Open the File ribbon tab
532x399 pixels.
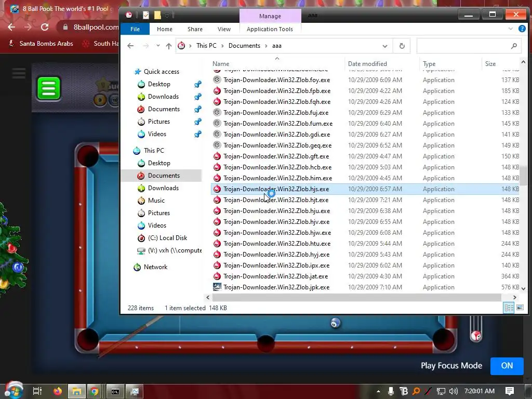135,29
